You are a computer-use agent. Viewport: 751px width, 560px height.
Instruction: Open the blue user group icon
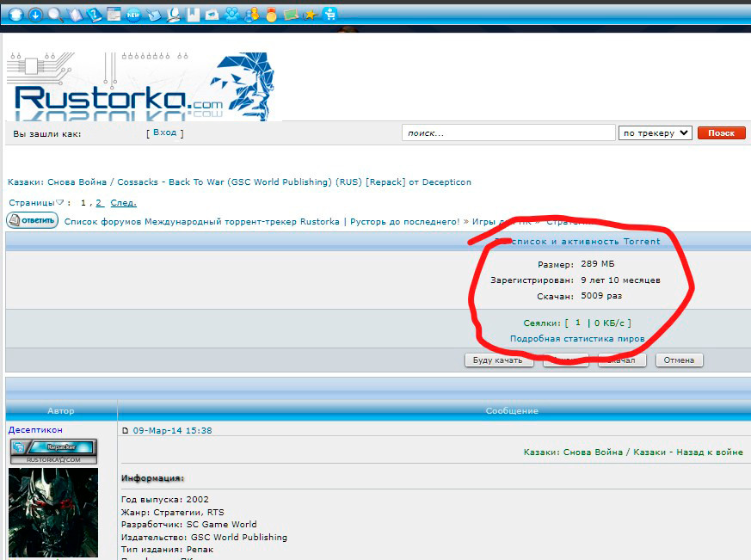232,14
